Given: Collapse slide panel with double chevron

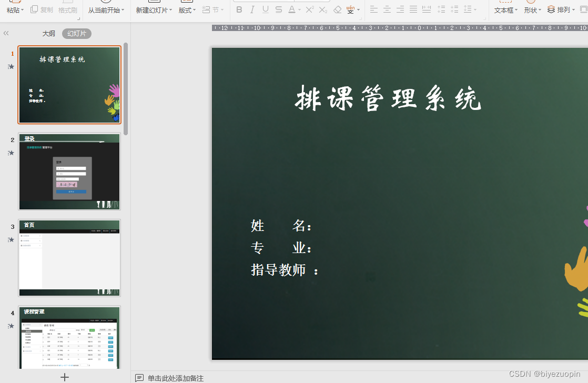Looking at the screenshot, I should point(6,33).
